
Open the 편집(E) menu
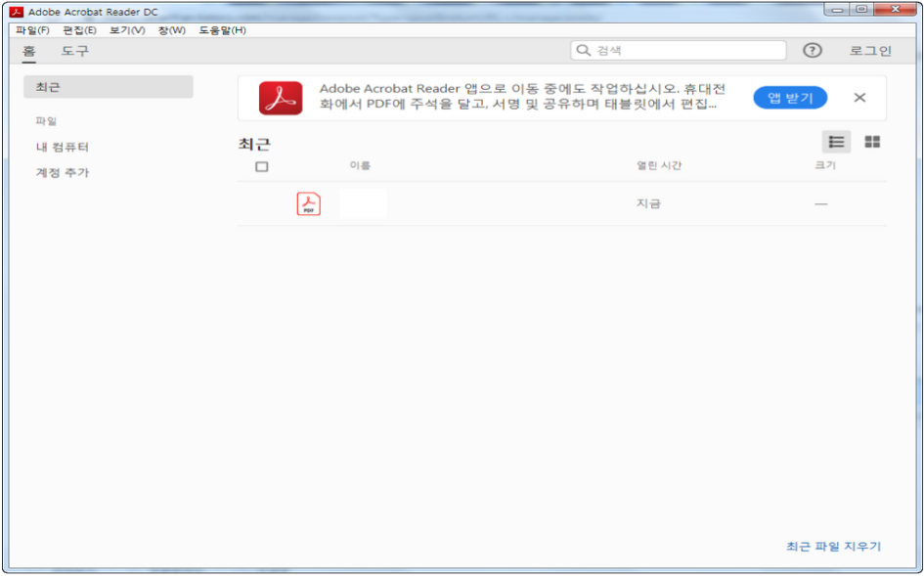(x=79, y=30)
